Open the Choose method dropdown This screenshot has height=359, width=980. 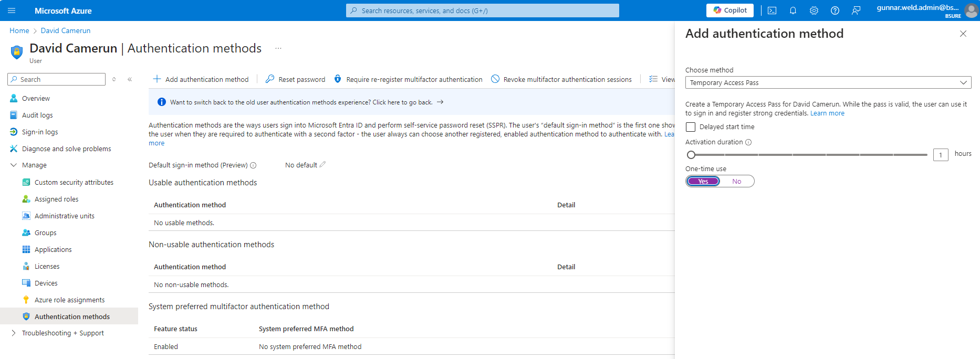[x=828, y=82]
